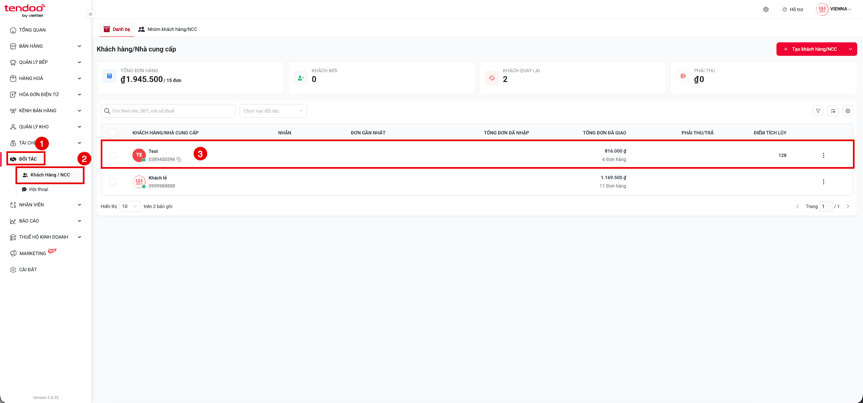Open Hội thoại in the sidebar
The width and height of the screenshot is (863, 403).
pos(35,189)
